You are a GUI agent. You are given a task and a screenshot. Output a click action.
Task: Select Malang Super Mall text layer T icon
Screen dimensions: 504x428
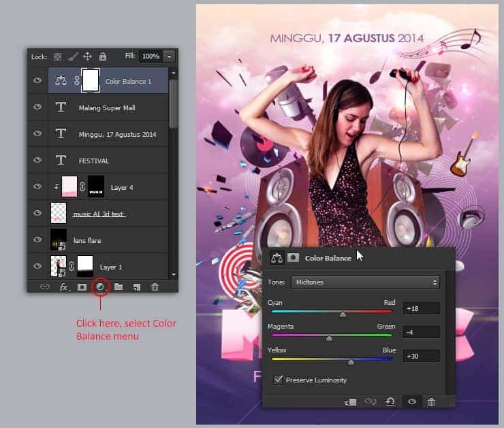pos(61,107)
